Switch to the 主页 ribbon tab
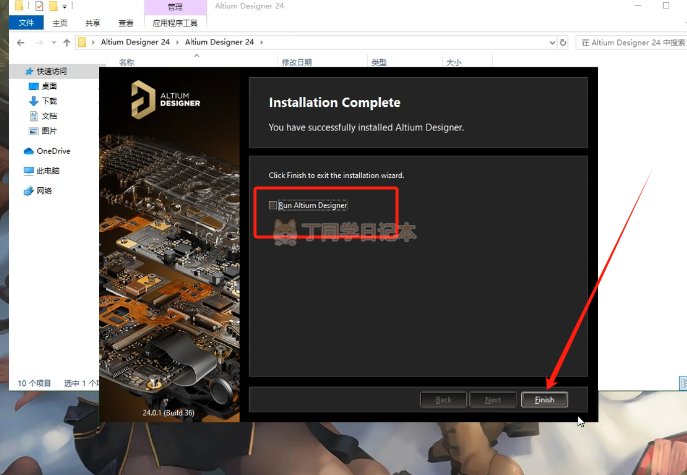The height and width of the screenshot is (475, 687). pos(60,23)
